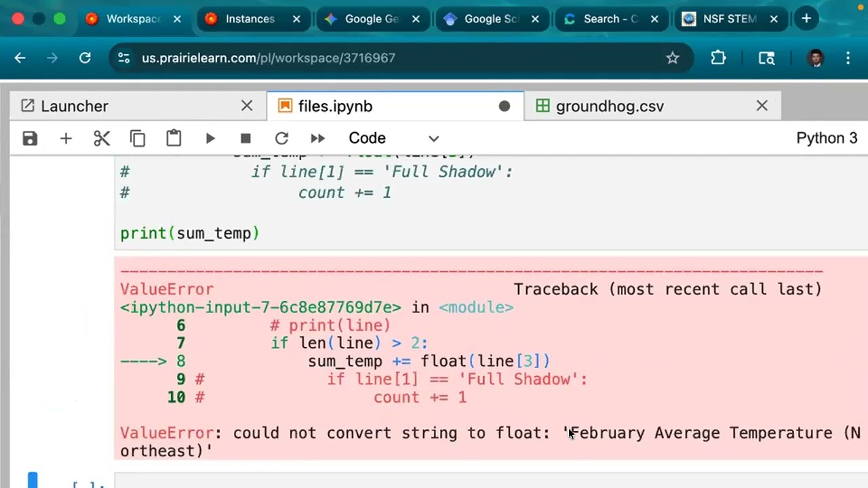Copy the selected cell
Image resolution: width=868 pixels, height=488 pixels.
[x=138, y=138]
